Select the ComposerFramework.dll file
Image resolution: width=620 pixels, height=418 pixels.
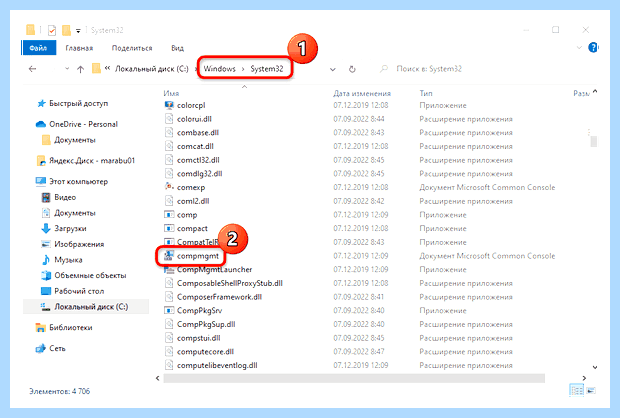(219, 297)
